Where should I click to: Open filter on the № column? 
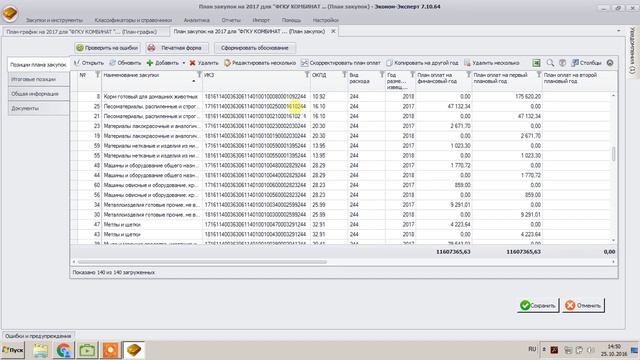pyautogui.click(x=98, y=75)
